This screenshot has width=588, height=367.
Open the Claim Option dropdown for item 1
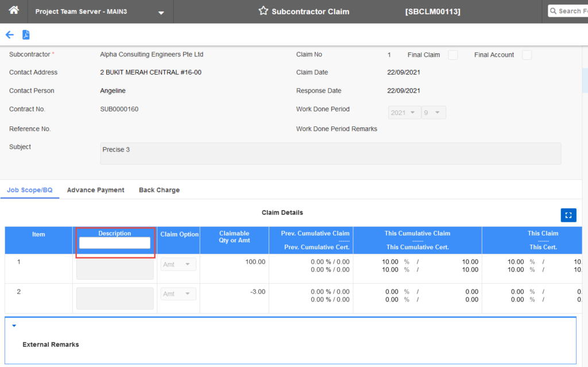(179, 264)
